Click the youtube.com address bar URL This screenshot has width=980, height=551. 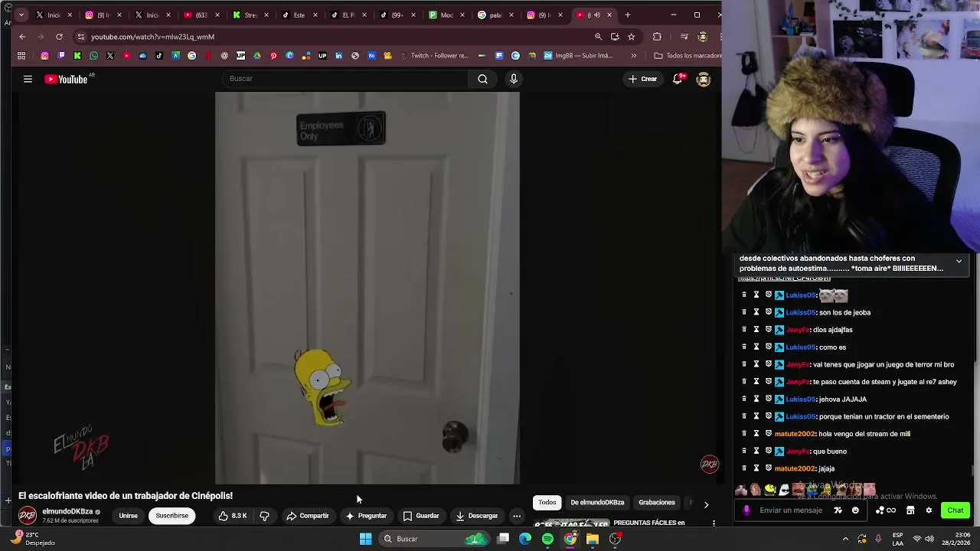pyautogui.click(x=152, y=37)
